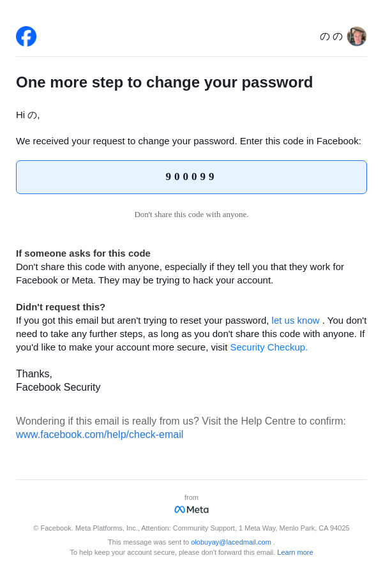Click the 'Didn't request this?' heading
Screen dimensions: 383x588
tap(61, 307)
